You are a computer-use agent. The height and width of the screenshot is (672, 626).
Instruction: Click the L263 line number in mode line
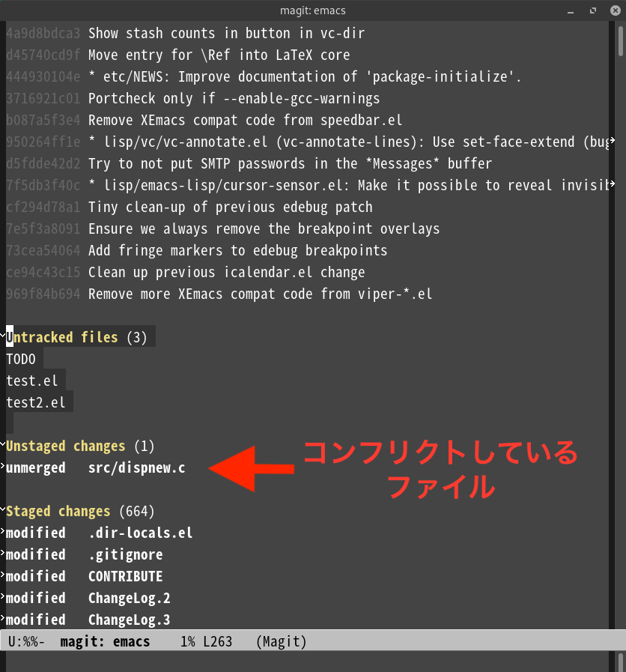218,641
